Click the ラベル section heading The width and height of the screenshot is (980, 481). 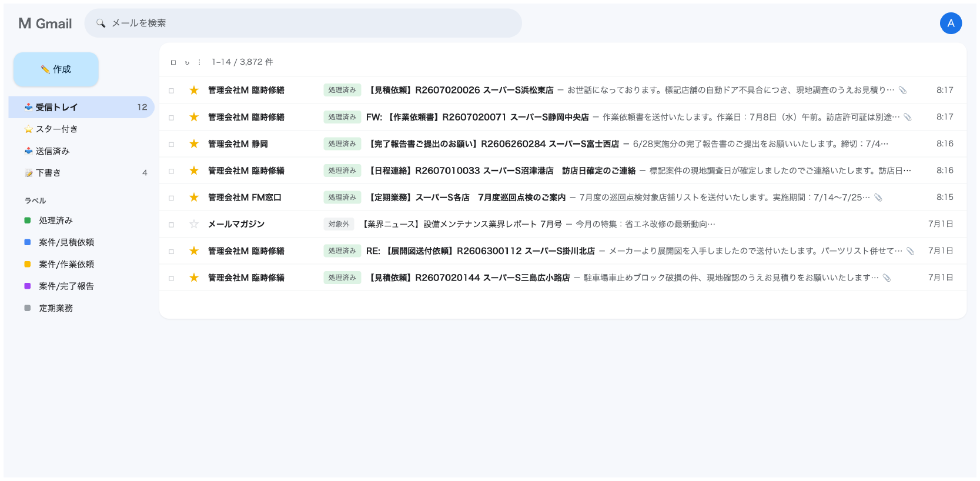pyautogui.click(x=35, y=201)
